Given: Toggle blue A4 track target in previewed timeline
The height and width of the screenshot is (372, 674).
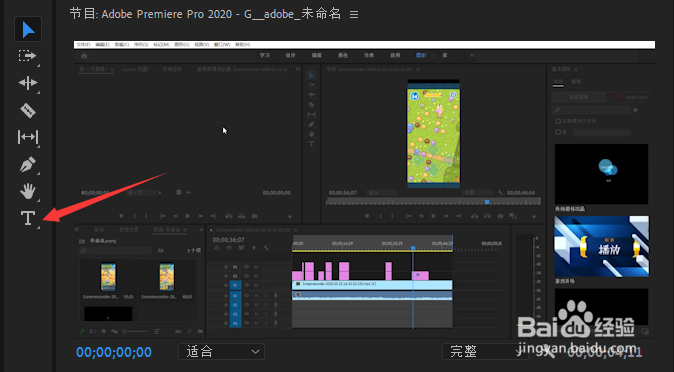Looking at the screenshot, I should tap(235, 323).
